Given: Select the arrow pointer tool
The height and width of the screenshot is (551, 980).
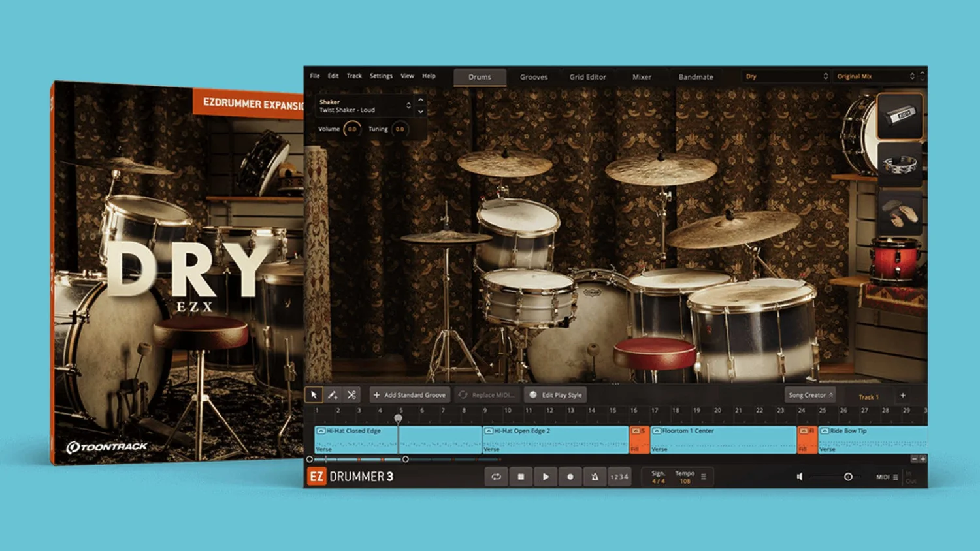Looking at the screenshot, I should click(x=314, y=395).
